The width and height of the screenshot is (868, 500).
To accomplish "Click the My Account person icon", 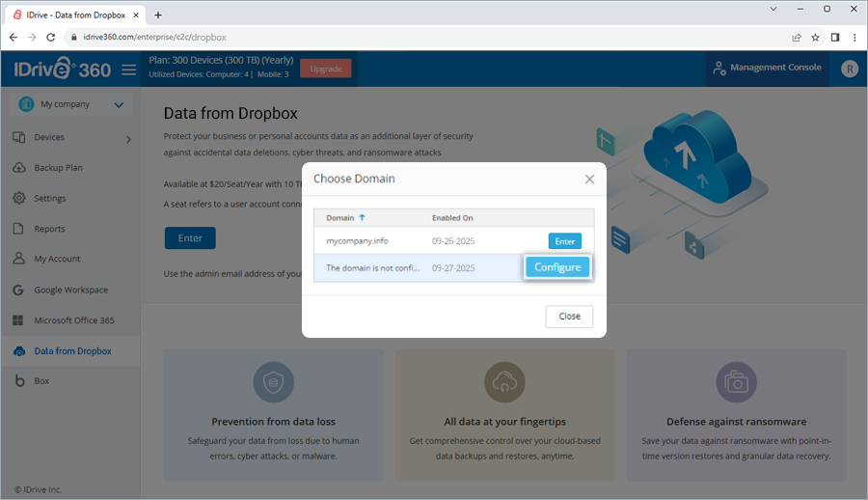I will coord(19,259).
